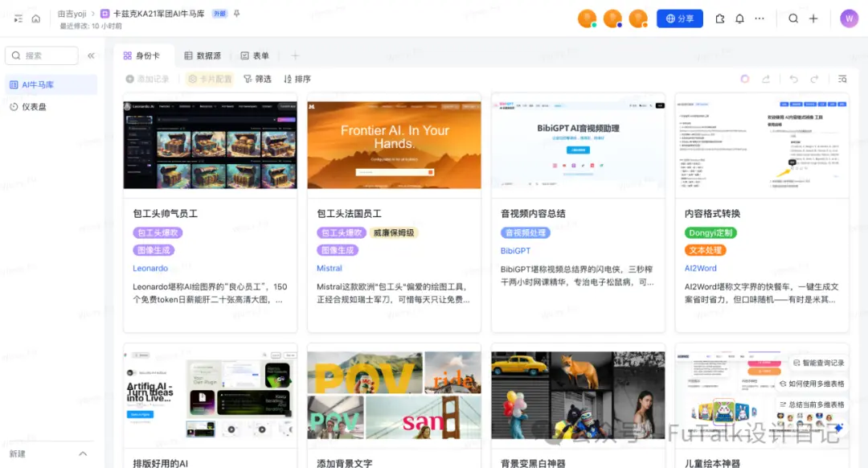Screen dimensions: 868x468
Task: Open the 筛选 filter option
Action: (x=257, y=79)
